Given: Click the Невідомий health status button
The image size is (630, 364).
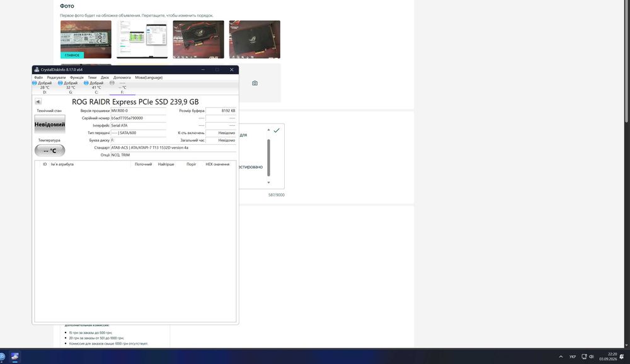Looking at the screenshot, I should 50,125.
